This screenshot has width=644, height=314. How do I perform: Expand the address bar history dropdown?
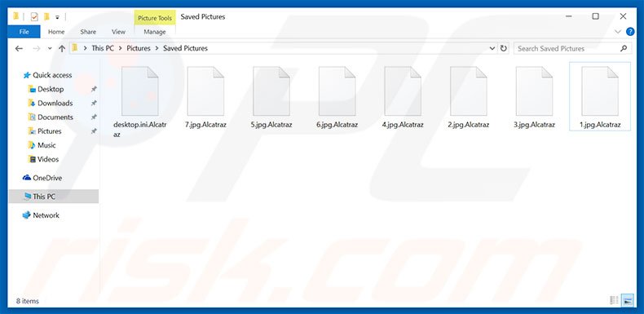(492, 48)
